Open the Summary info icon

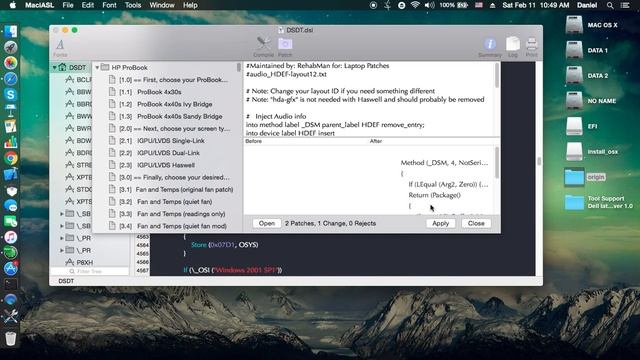[x=490, y=47]
